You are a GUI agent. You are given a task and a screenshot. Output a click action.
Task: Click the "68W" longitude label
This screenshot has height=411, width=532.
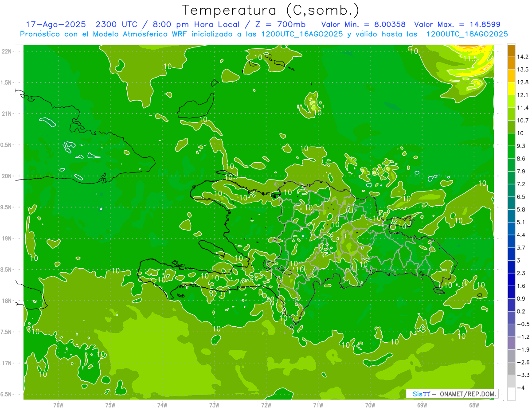(474, 405)
